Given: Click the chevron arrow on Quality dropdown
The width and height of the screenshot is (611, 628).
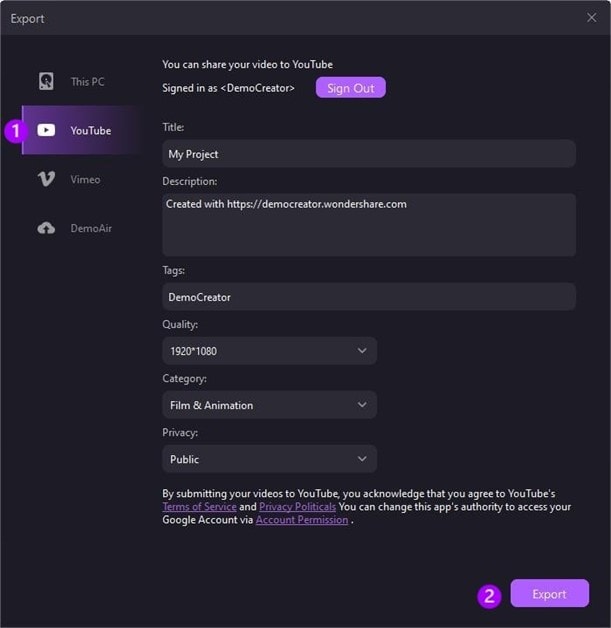Looking at the screenshot, I should point(362,351).
